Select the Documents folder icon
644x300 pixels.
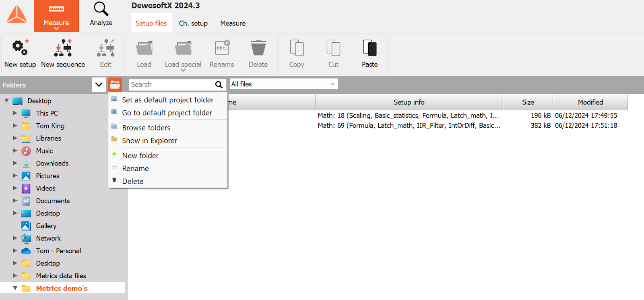click(26, 201)
